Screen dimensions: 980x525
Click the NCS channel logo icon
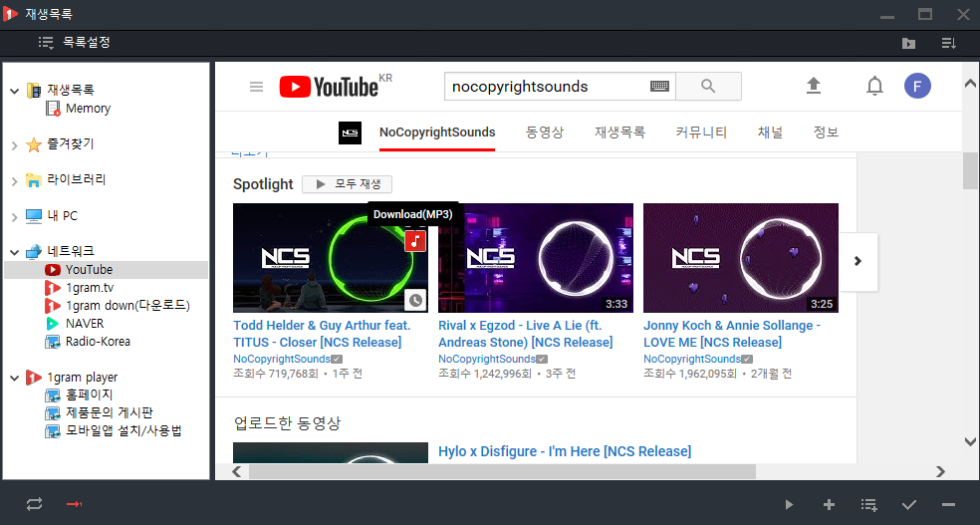pyautogui.click(x=350, y=133)
